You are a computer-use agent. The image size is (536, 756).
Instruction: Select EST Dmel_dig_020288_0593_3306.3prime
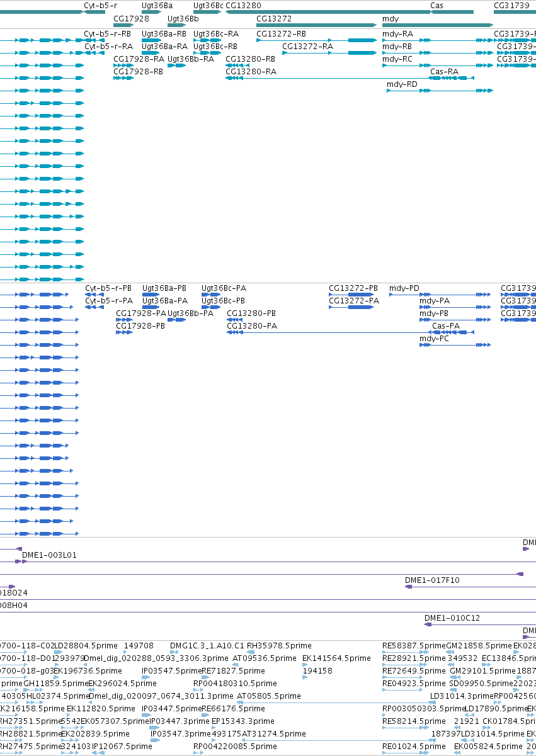click(x=156, y=658)
